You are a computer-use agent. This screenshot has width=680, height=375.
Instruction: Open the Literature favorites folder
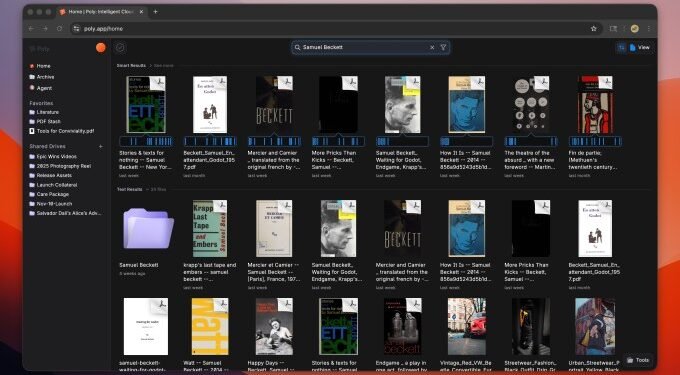[x=44, y=112]
